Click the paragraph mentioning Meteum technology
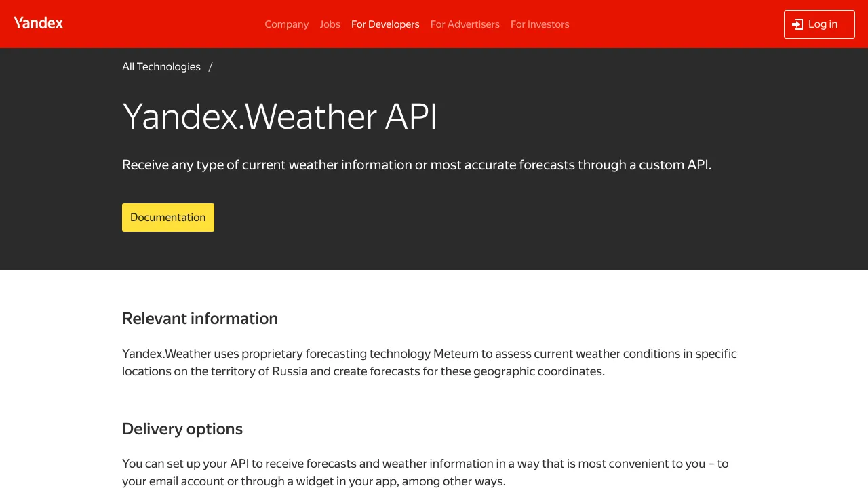 [429, 363]
